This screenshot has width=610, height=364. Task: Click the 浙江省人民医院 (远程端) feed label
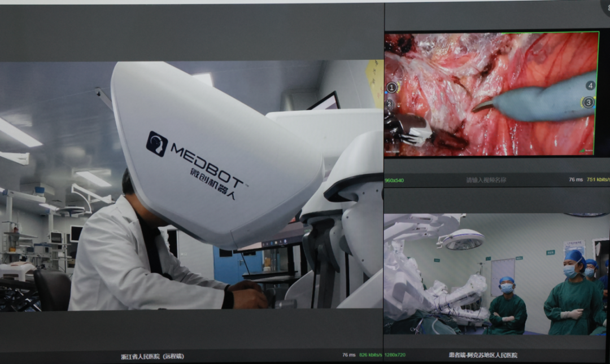click(x=152, y=356)
